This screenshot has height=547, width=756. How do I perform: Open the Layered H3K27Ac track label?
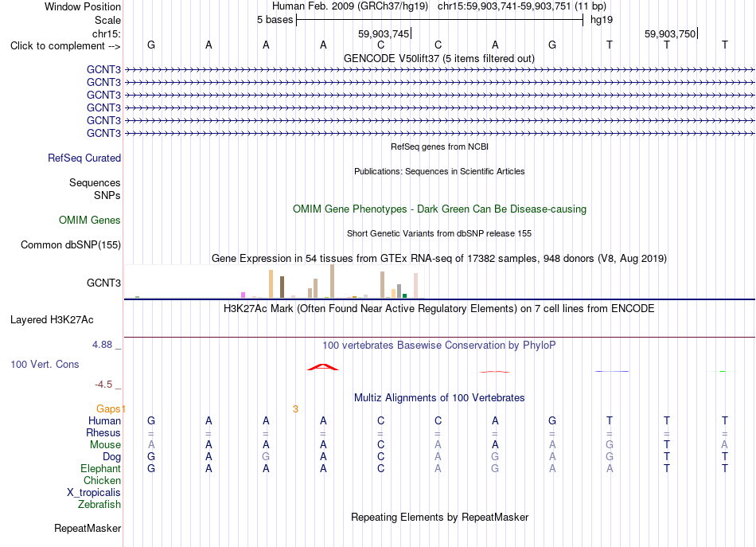click(x=52, y=320)
